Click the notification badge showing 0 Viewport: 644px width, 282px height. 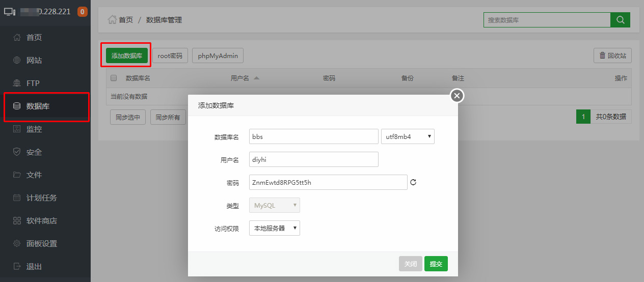point(83,11)
